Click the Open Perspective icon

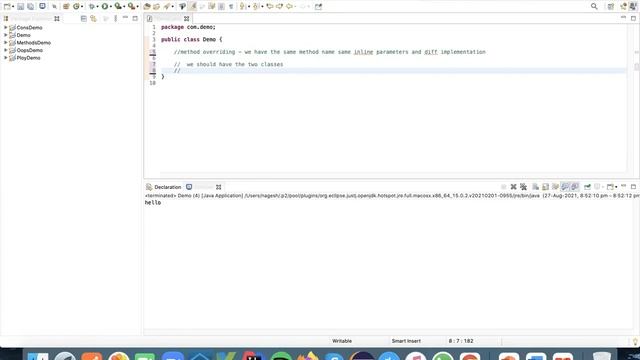pyautogui.click(x=611, y=6)
